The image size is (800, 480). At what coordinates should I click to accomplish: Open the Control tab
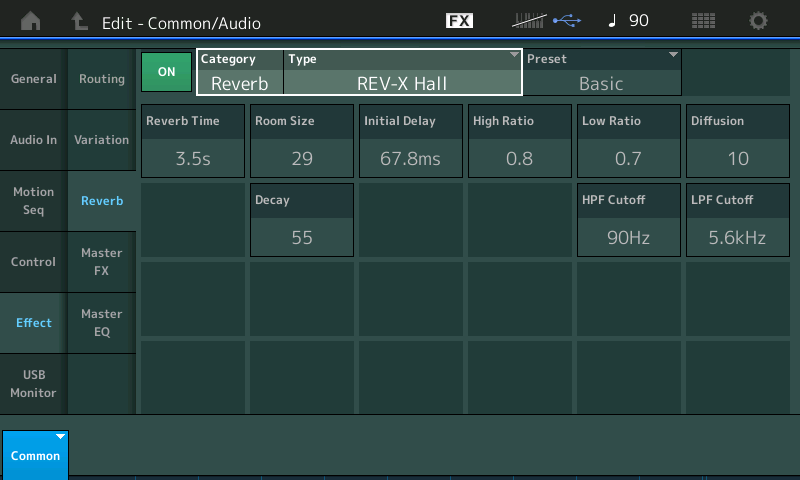(x=34, y=262)
